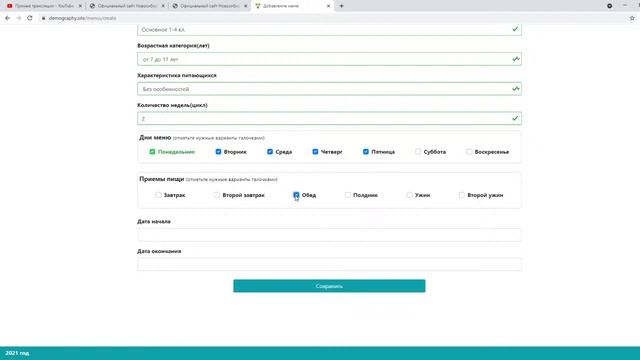
Task: Open the Количество недель dropdown
Action: click(x=329, y=119)
